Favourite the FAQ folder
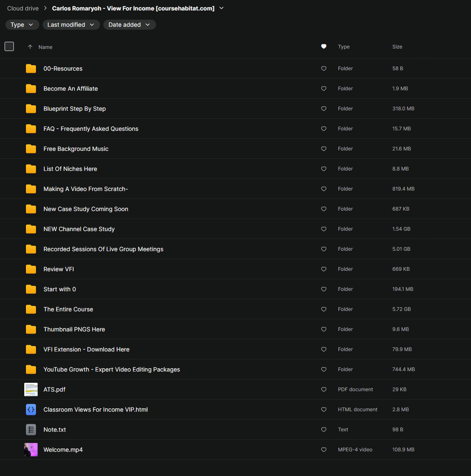 point(324,129)
